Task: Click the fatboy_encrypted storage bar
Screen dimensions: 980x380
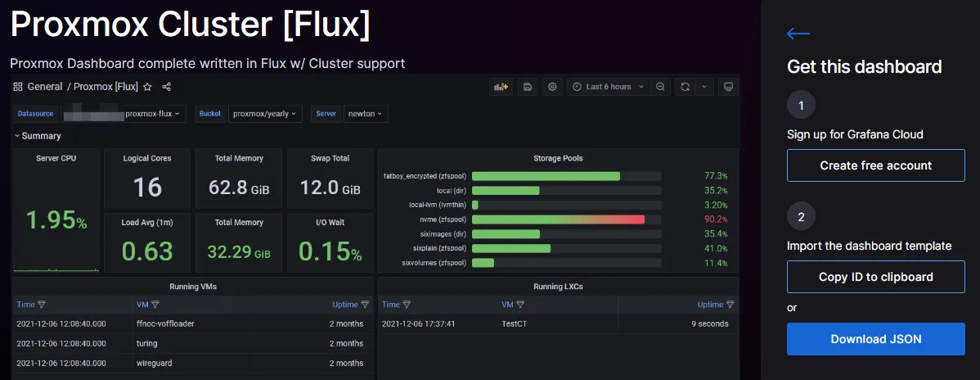Action: pyautogui.click(x=566, y=176)
